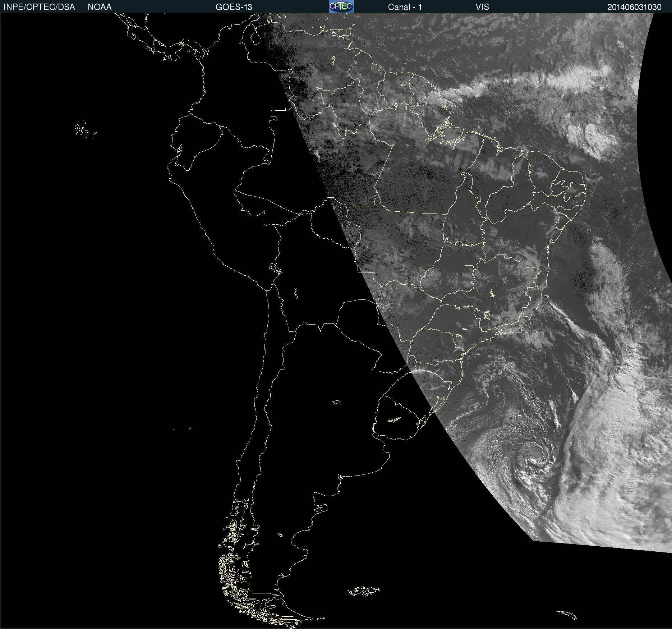Click the 201406031030 timestamp

pyautogui.click(x=634, y=7)
